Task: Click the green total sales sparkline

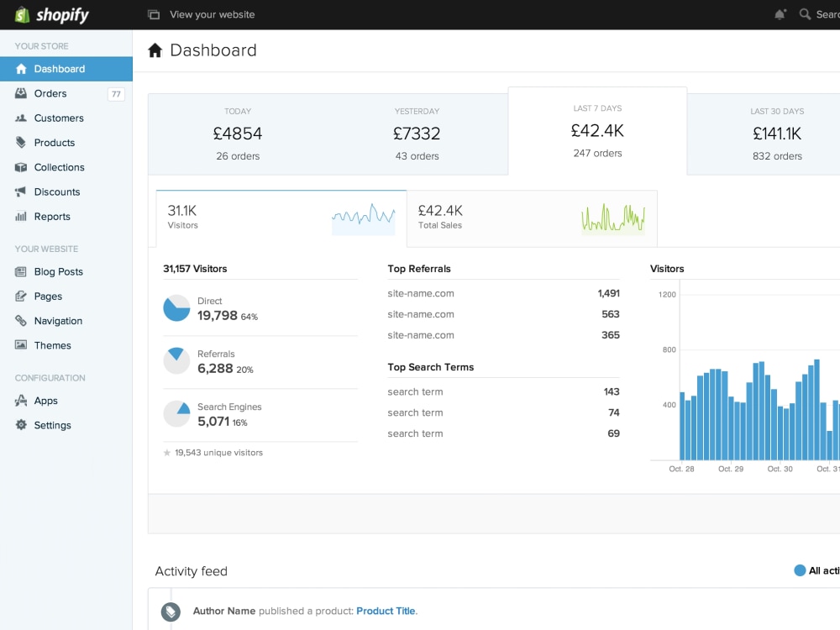Action: 613,218
